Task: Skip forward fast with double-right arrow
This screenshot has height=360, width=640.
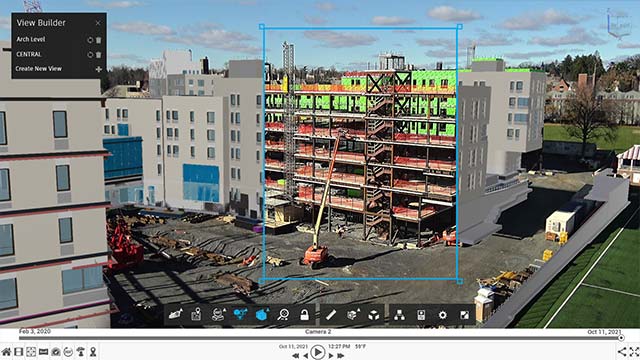Action: (x=340, y=356)
